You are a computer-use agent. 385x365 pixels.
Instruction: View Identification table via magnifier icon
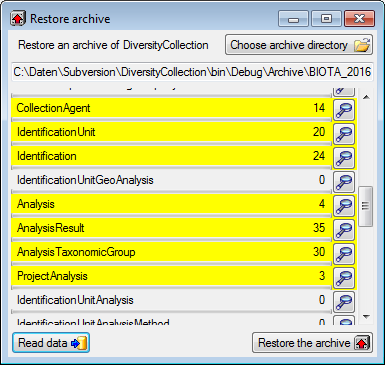point(344,158)
